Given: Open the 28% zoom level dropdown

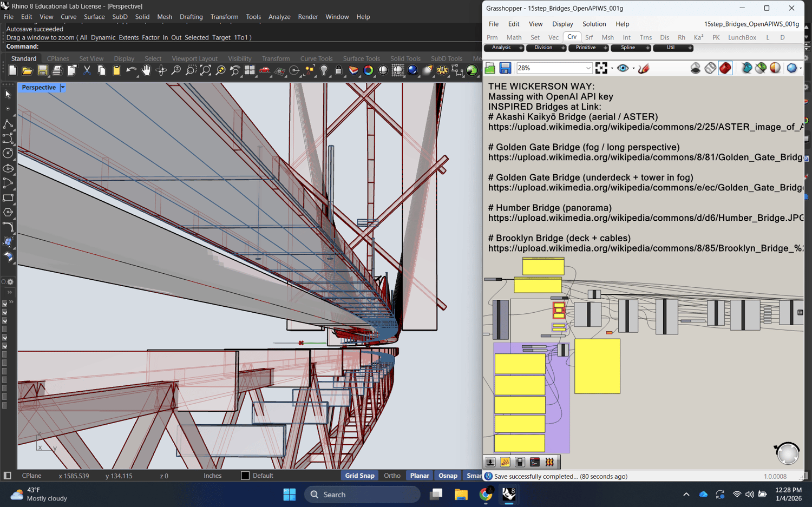Looking at the screenshot, I should 588,68.
